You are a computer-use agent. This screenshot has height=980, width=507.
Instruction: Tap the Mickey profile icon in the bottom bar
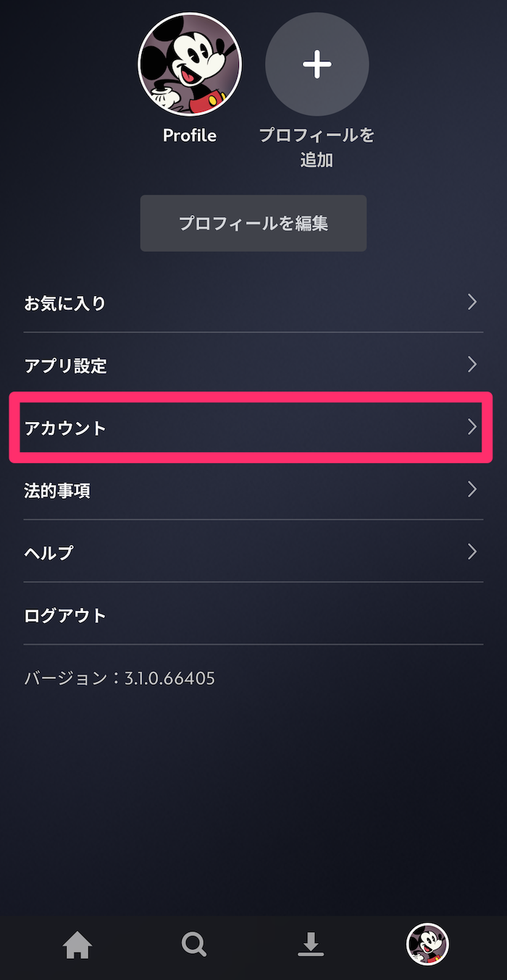pyautogui.click(x=427, y=945)
